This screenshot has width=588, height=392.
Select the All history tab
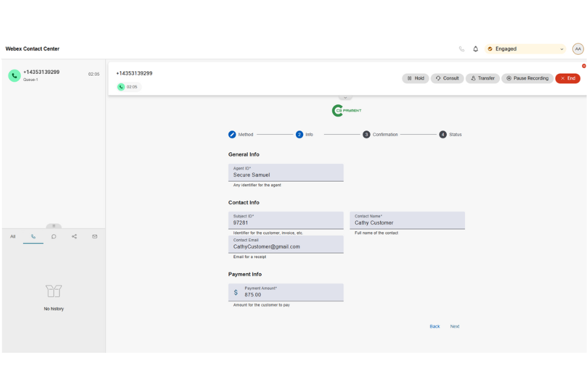(x=12, y=237)
